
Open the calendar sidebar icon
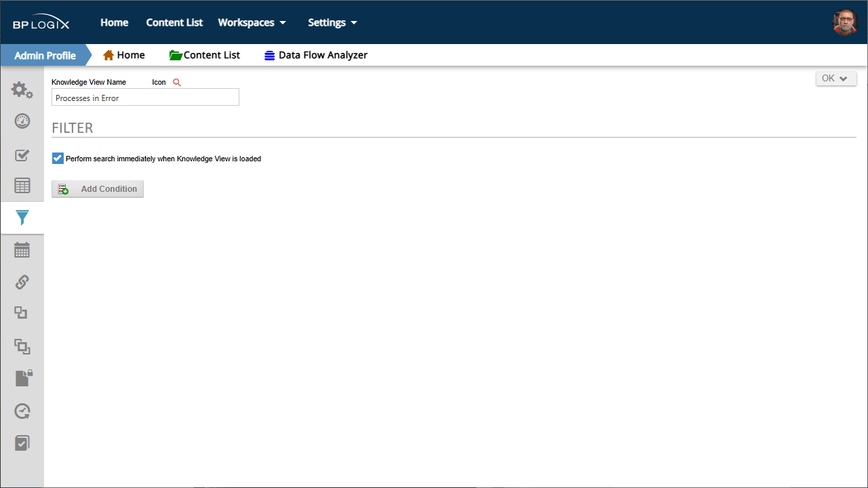[22, 250]
